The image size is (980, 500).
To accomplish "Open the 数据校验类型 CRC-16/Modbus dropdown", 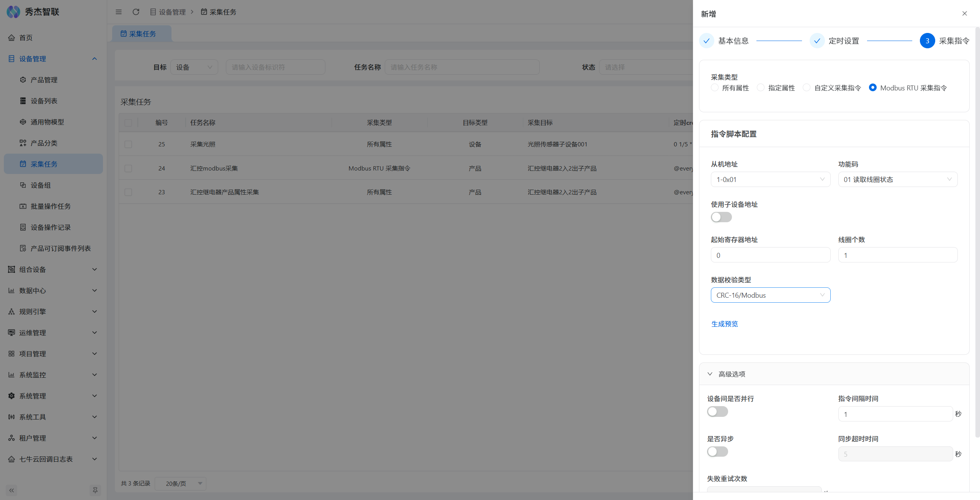I will (770, 295).
